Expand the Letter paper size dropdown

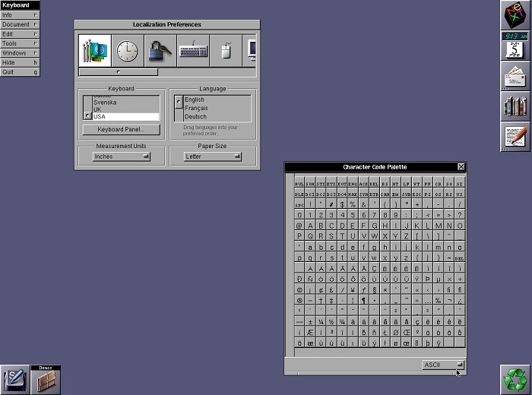coord(213,156)
